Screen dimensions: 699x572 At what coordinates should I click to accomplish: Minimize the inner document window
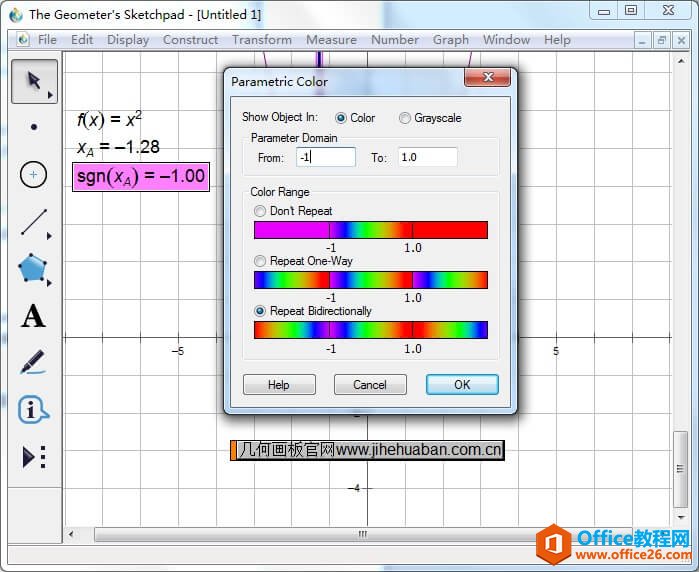(x=642, y=41)
